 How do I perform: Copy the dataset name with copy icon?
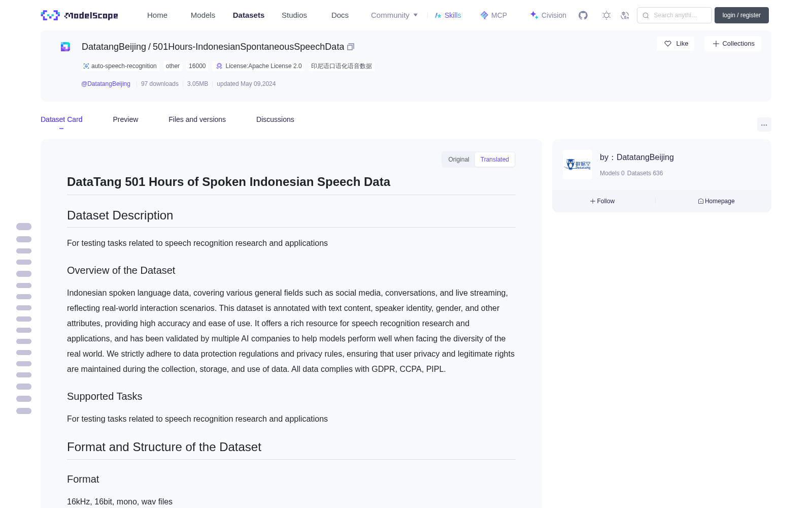tap(351, 47)
